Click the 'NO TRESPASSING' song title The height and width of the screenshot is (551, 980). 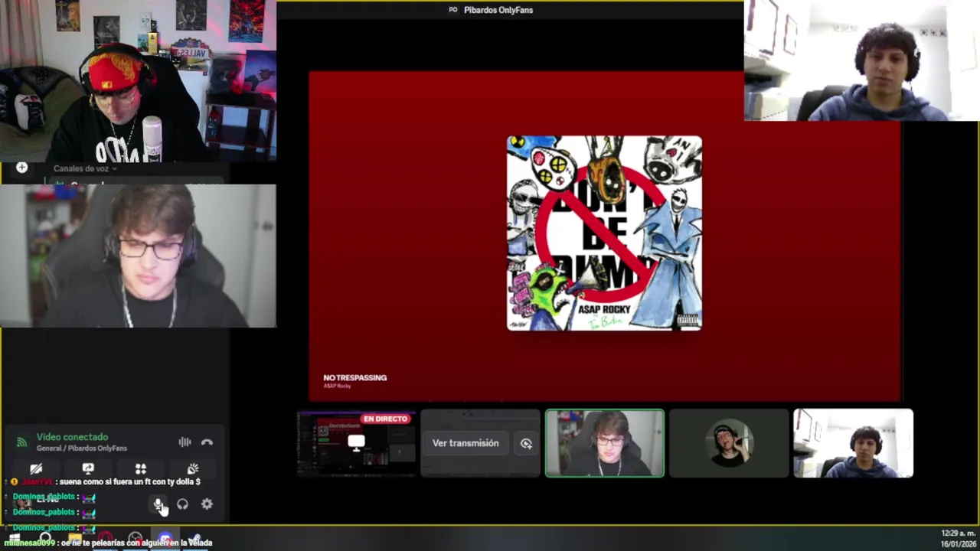coord(355,377)
